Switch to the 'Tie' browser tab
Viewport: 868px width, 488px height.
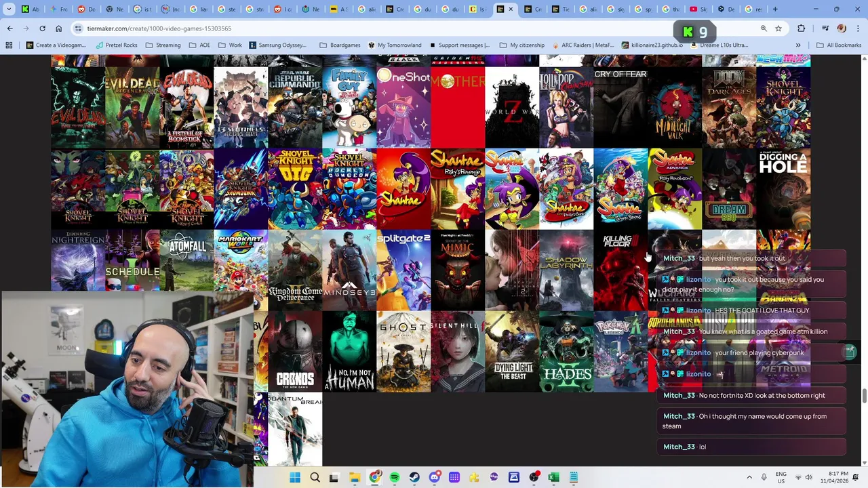pyautogui.click(x=560, y=9)
